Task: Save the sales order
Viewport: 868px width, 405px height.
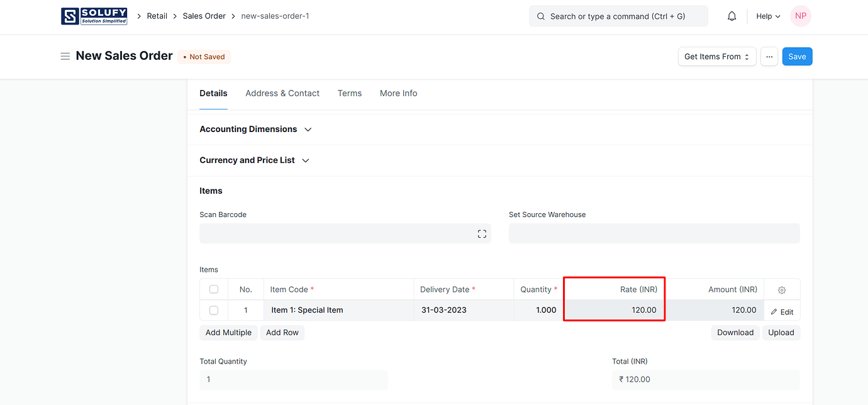Action: coord(797,57)
